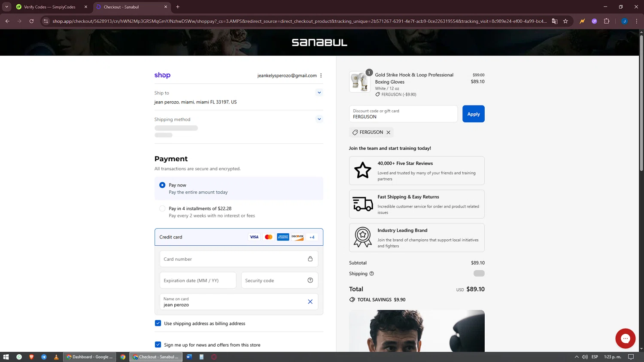Focus the Card number field
This screenshot has width=644, height=362.
(239, 259)
